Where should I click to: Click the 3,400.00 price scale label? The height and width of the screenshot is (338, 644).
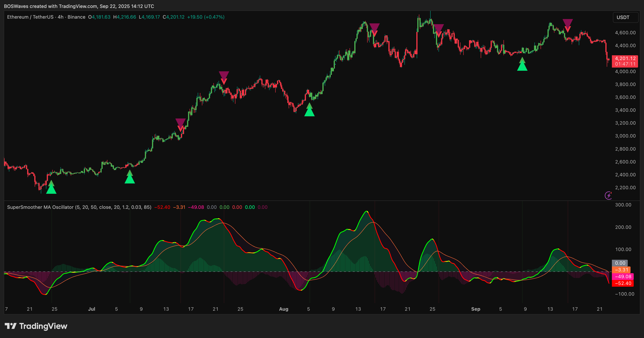point(625,110)
